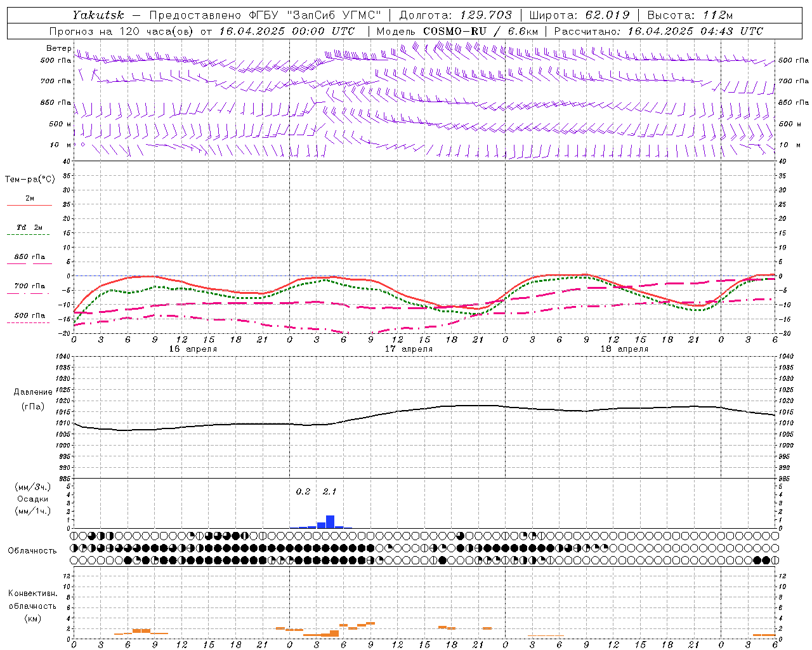The image size is (812, 650).
Task: Click the 700 гПа temperature legend entry
Action: [x=29, y=286]
